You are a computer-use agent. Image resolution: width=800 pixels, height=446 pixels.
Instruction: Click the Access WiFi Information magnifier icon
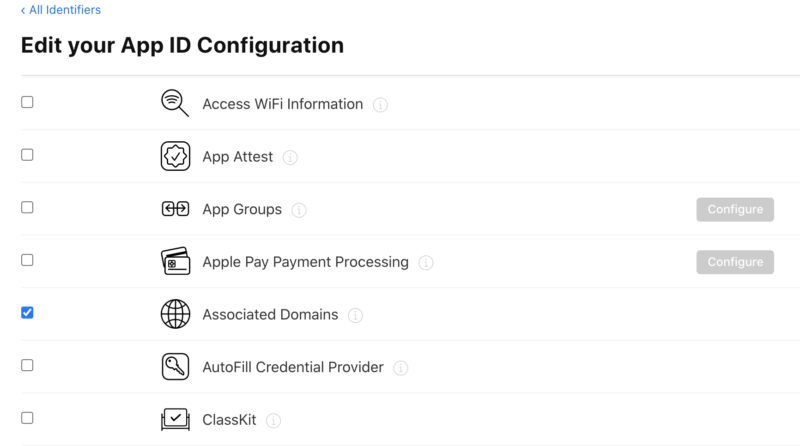point(175,104)
